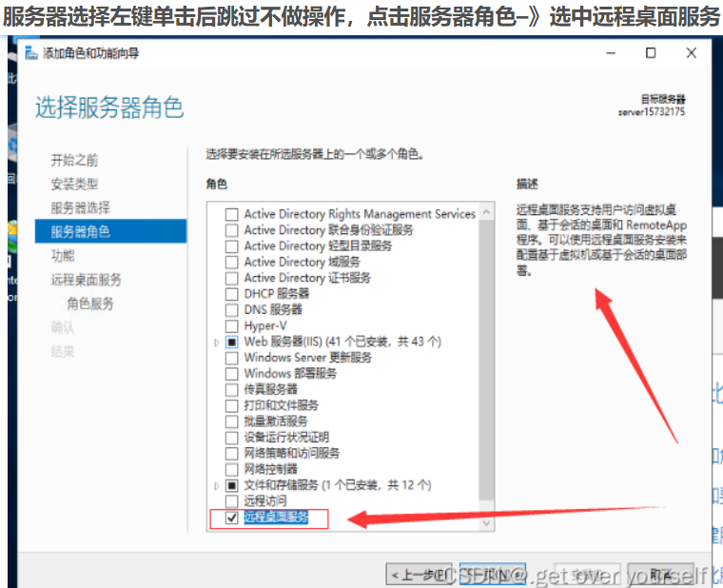723x588 pixels.
Task: Tick the DNS 服务器 checkbox
Action: [231, 310]
